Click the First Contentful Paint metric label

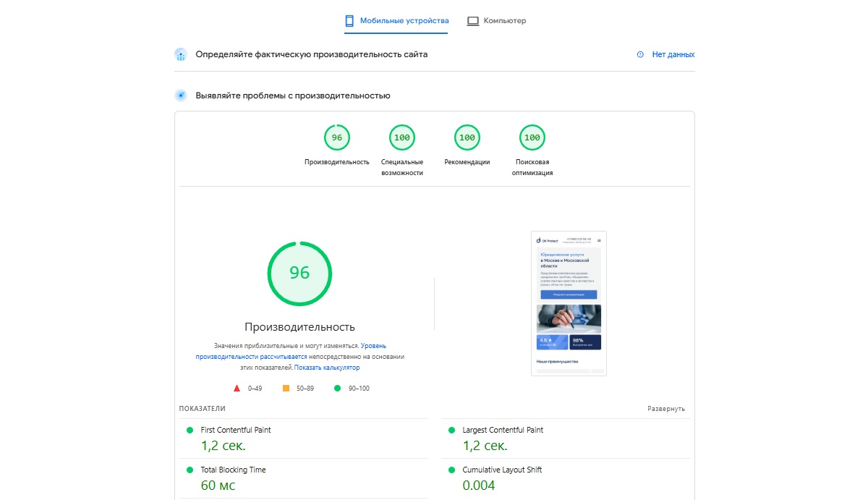(236, 430)
